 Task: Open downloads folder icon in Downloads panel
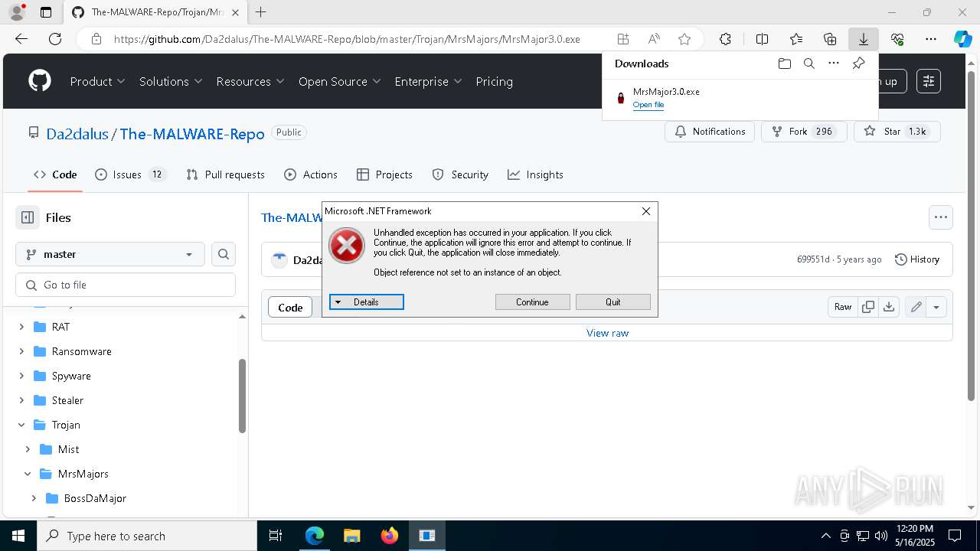click(784, 64)
